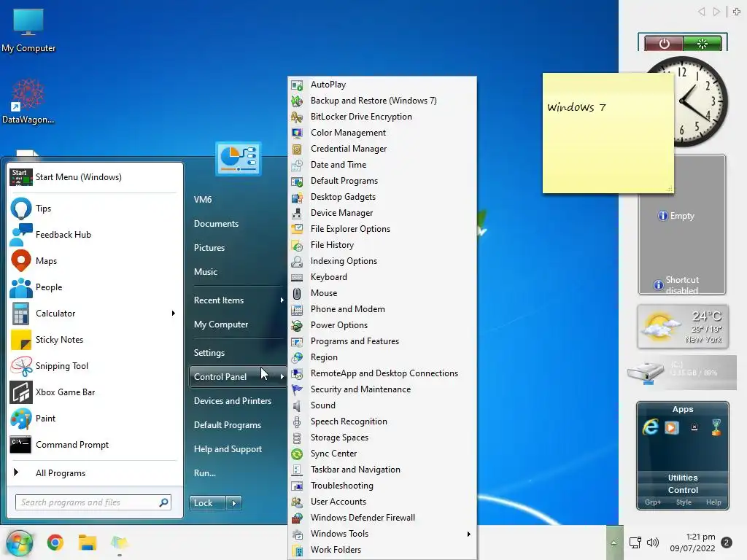Expand the Calculator submenu arrow
Viewport: 747px width, 560px height.
click(174, 314)
